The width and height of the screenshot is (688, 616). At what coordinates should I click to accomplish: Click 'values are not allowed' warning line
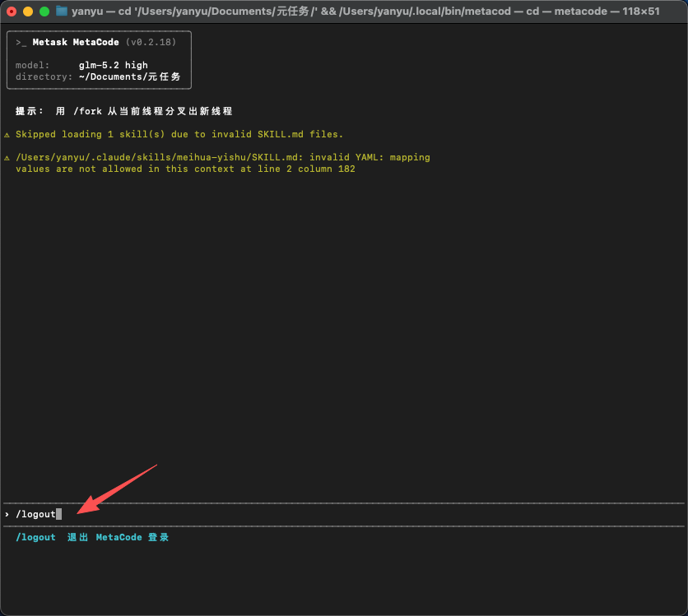(186, 169)
